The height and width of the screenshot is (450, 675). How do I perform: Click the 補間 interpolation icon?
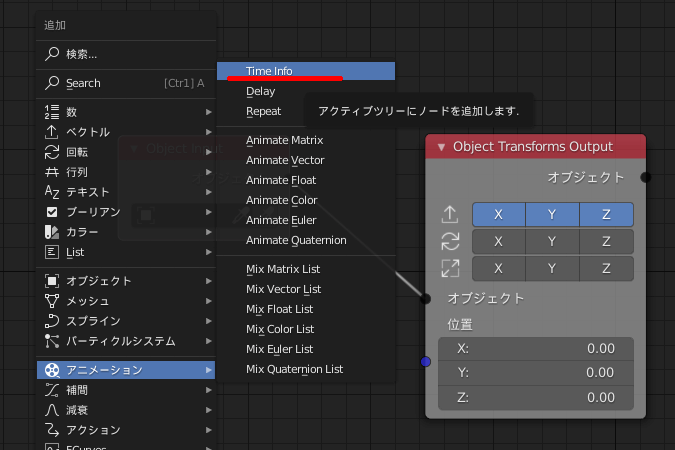[x=52, y=390]
